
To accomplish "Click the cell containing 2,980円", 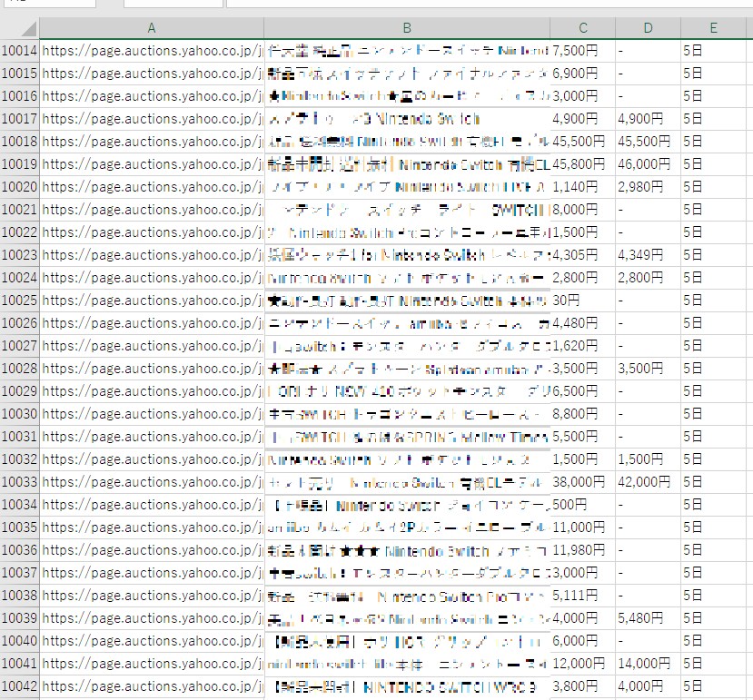I will click(x=648, y=187).
